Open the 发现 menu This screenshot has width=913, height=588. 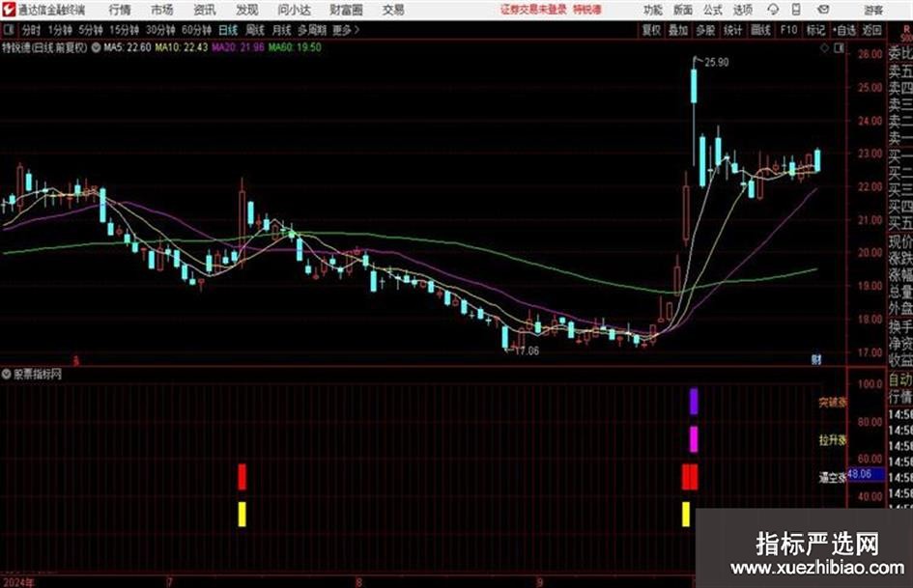(x=247, y=10)
